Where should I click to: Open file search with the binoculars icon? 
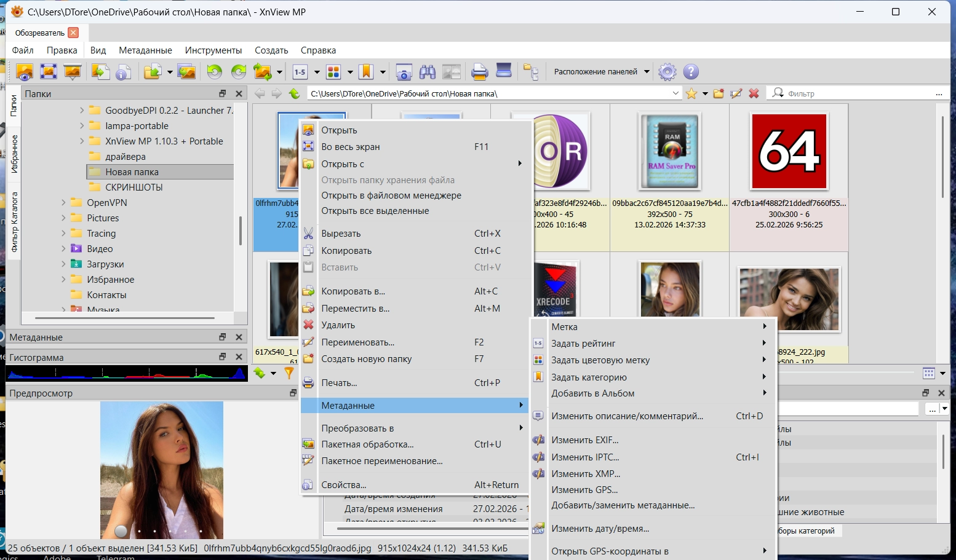click(428, 72)
